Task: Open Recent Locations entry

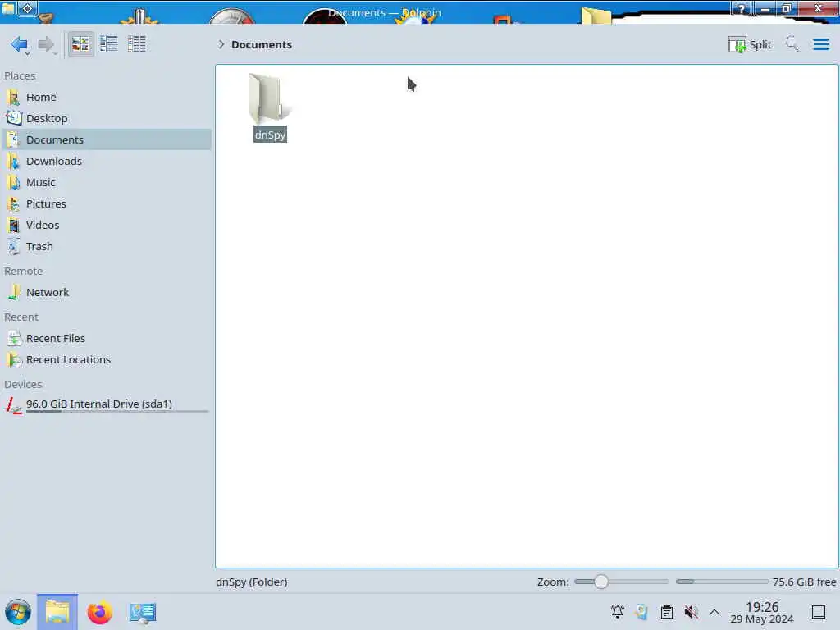Action: pos(107,360)
